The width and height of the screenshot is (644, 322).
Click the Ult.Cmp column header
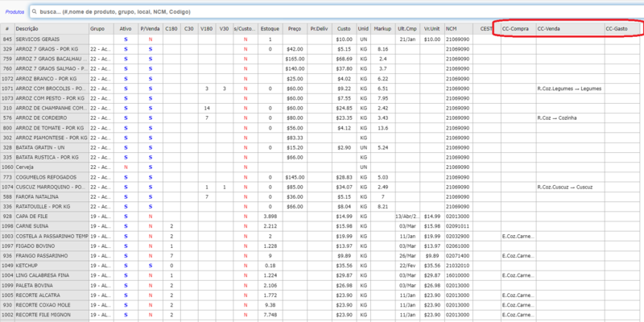tap(407, 29)
